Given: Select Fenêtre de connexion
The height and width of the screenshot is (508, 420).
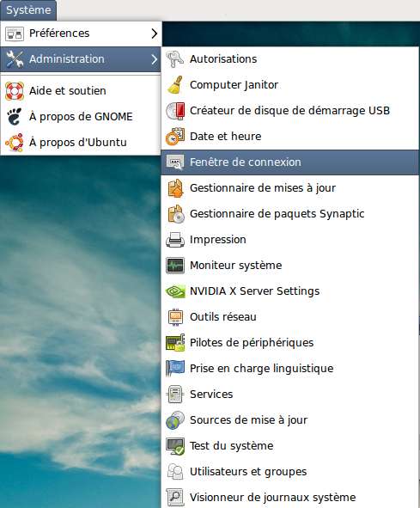Looking at the screenshot, I should coord(289,162).
